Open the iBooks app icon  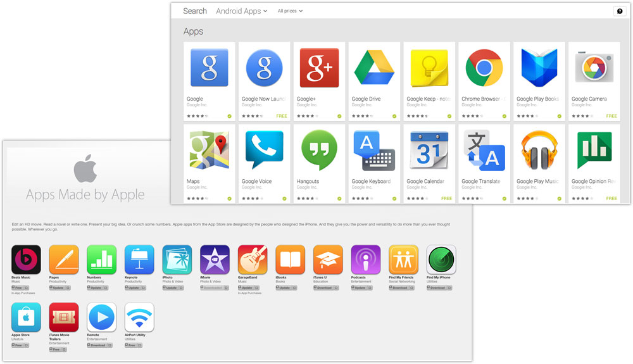pyautogui.click(x=291, y=260)
